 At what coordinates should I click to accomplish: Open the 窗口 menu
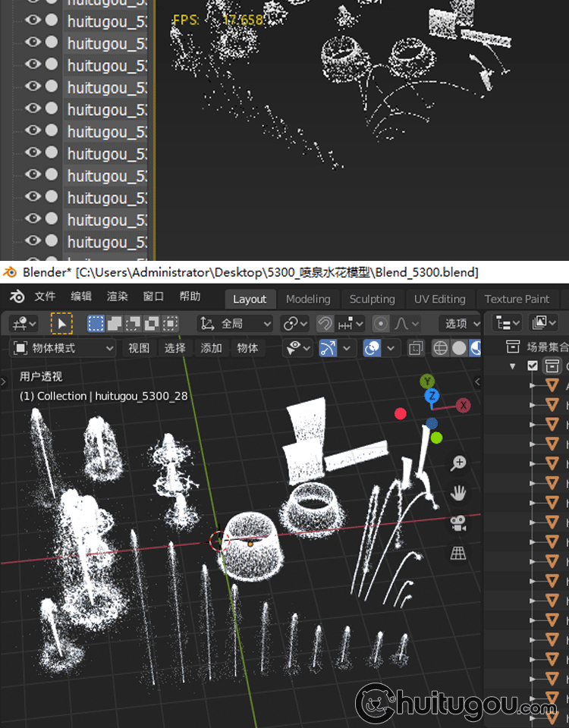153,297
